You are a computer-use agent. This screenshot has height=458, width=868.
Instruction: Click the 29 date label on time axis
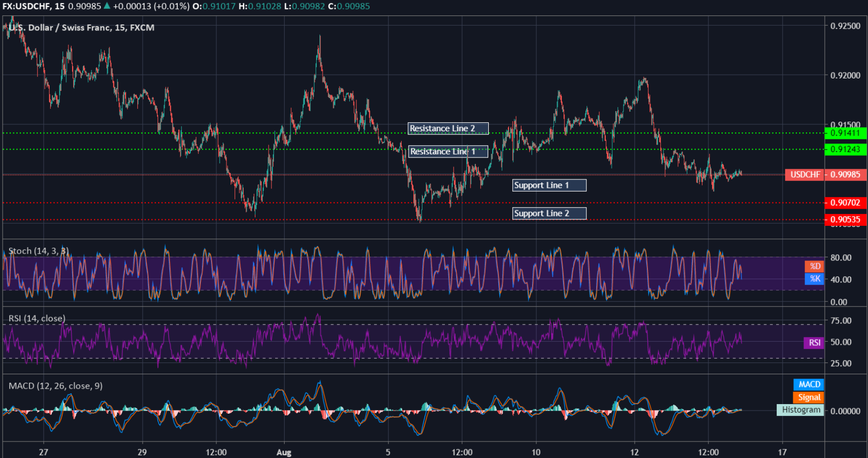pyautogui.click(x=142, y=452)
